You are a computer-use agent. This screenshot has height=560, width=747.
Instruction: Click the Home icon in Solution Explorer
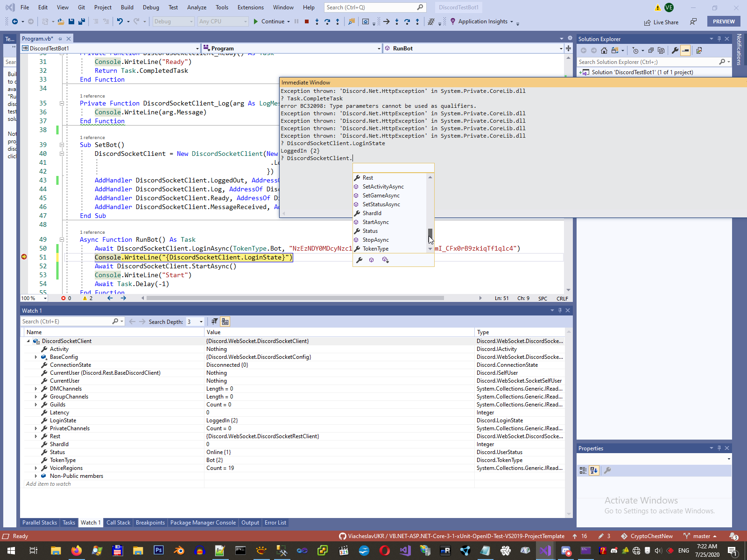click(x=604, y=50)
